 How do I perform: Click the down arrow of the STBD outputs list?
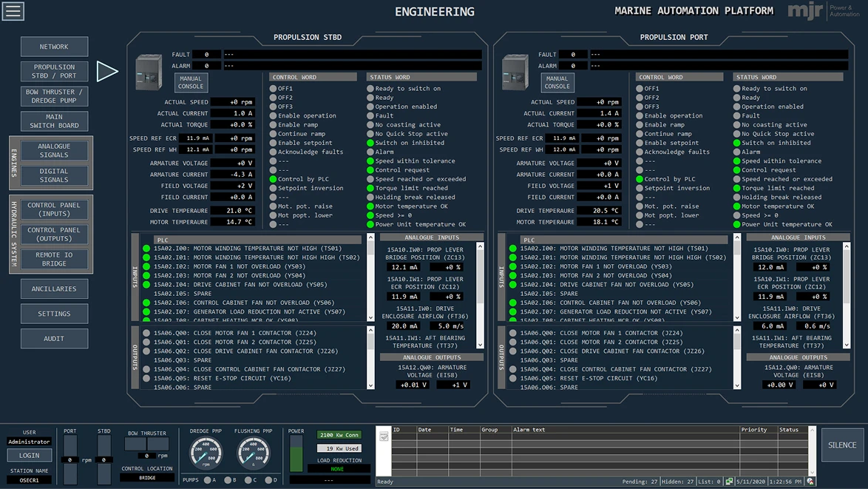pyautogui.click(x=370, y=385)
